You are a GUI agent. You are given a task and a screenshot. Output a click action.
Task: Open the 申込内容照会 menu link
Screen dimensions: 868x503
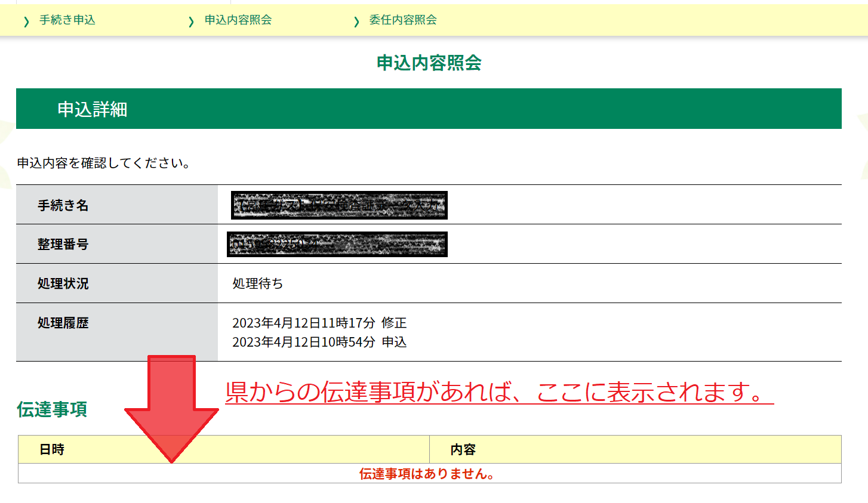pos(238,20)
